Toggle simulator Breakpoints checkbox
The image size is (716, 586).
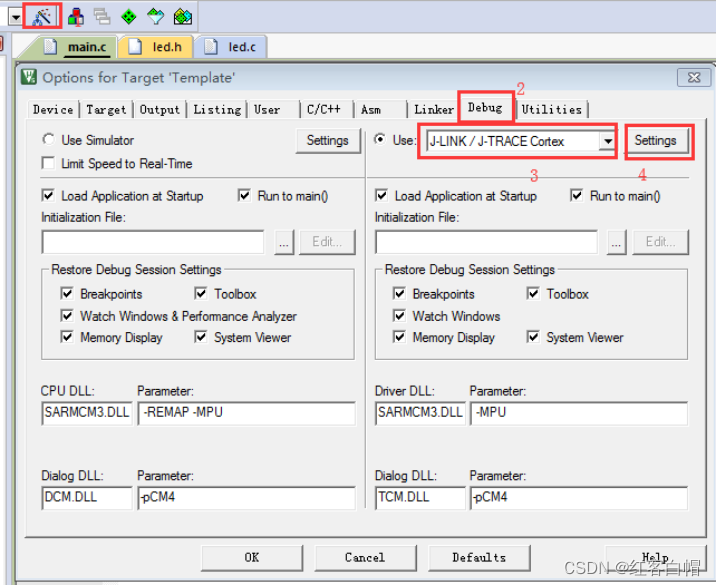67,293
